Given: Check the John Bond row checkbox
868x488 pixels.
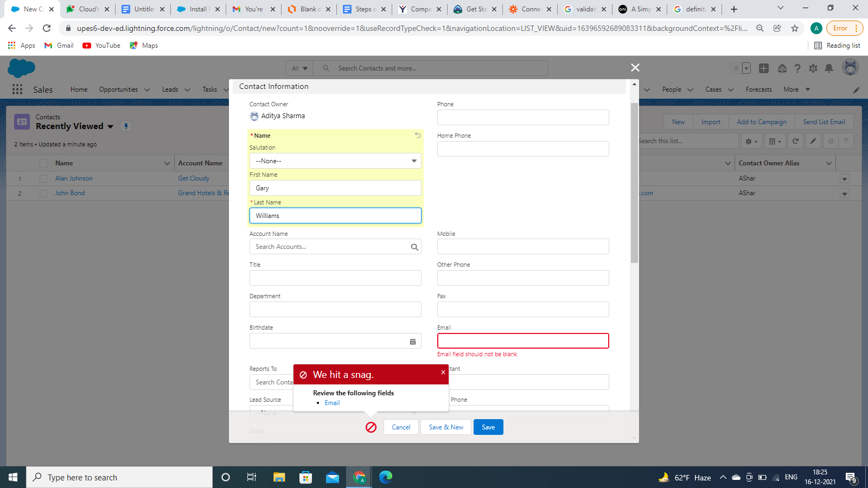Looking at the screenshot, I should (x=43, y=194).
